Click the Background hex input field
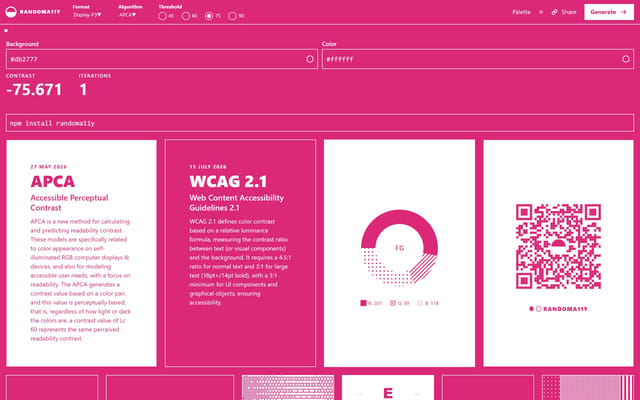Viewport: 640px width, 400px height. point(162,59)
